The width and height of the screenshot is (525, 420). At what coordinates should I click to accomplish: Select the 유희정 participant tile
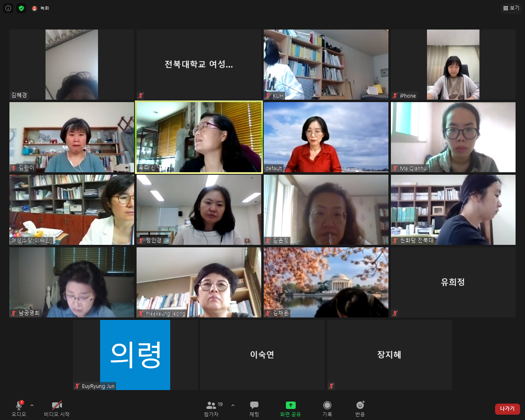[453, 282]
